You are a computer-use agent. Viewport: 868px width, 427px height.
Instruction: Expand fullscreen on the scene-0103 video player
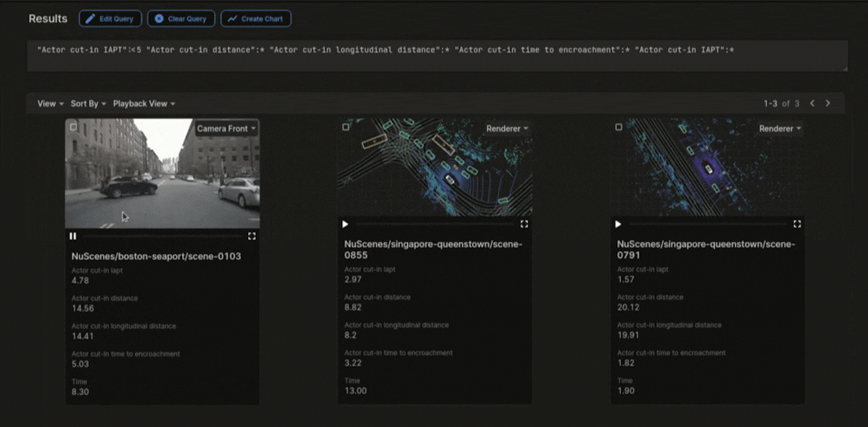(252, 236)
